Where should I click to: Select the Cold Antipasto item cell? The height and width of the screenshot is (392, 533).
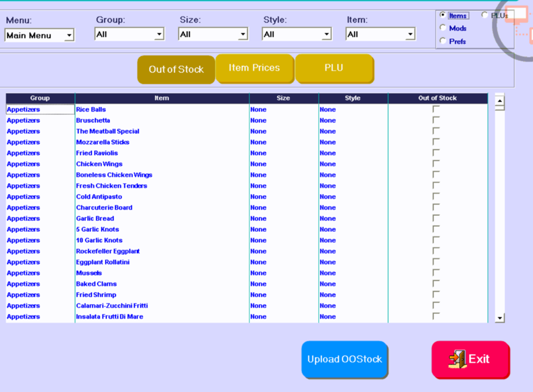[x=162, y=196]
